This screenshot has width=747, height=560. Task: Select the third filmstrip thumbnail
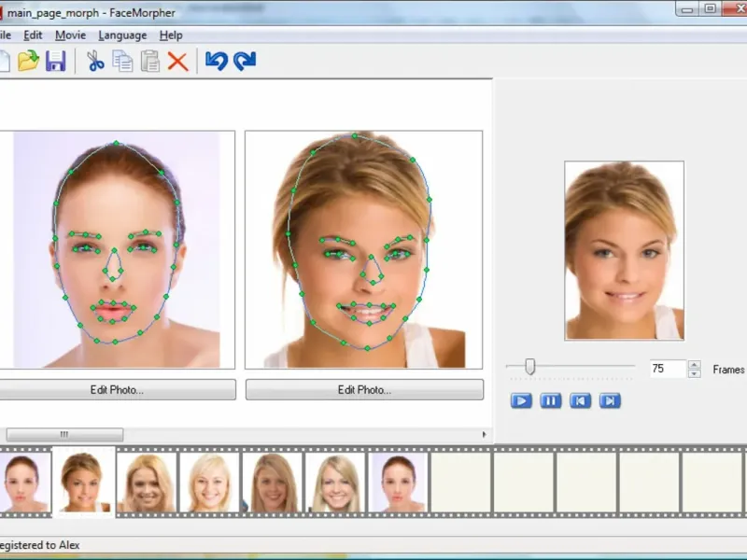pos(147,483)
